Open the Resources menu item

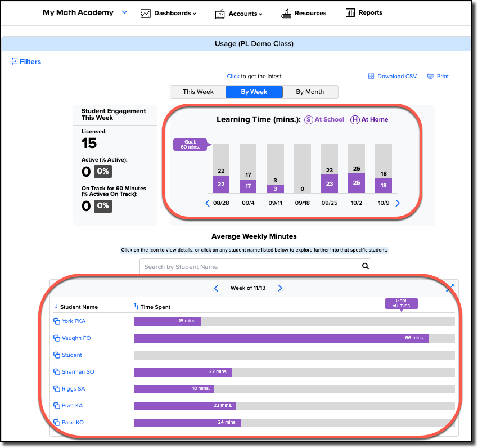[x=310, y=13]
